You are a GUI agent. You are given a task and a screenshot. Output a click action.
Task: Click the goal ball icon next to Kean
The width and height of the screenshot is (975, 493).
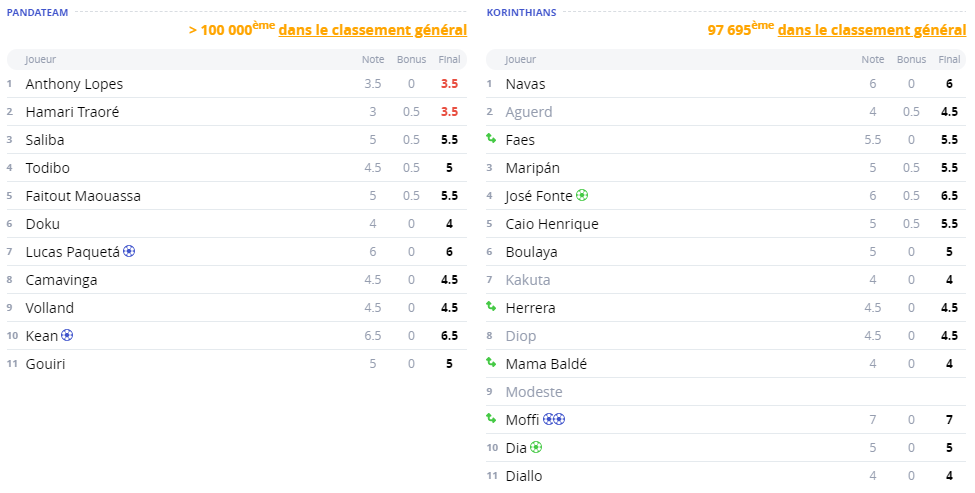(x=67, y=336)
